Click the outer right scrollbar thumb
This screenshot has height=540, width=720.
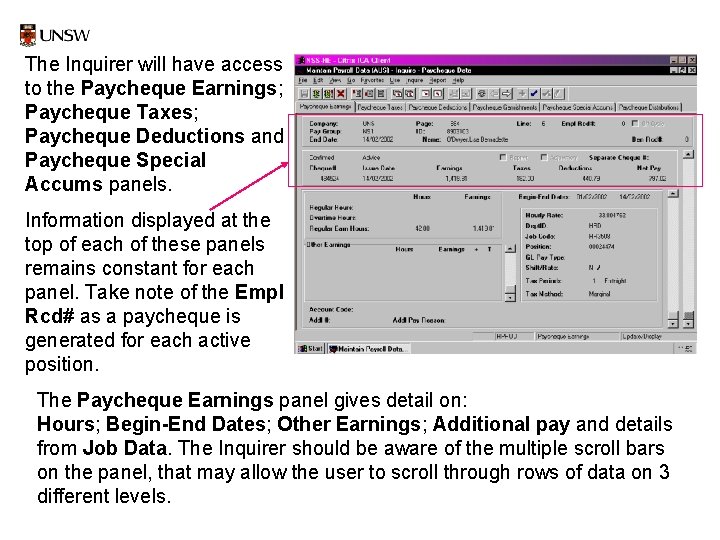(x=688, y=315)
